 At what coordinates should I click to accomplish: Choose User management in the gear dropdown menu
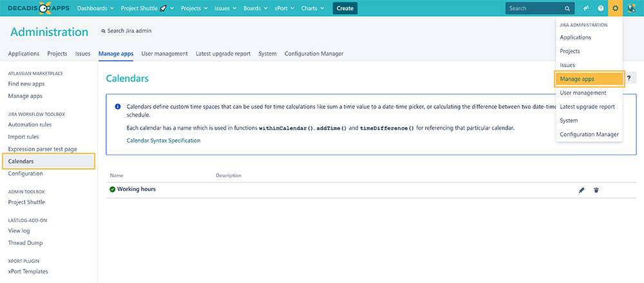pos(583,93)
